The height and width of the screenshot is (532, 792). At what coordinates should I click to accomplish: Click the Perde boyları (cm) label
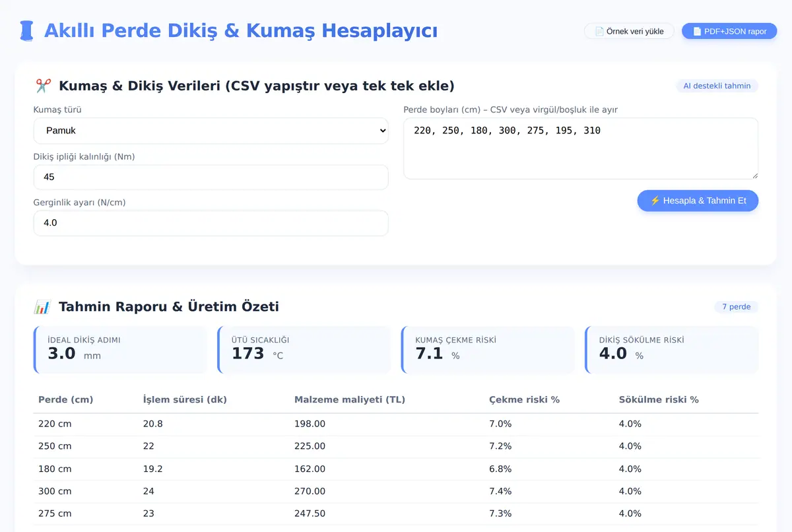point(511,110)
